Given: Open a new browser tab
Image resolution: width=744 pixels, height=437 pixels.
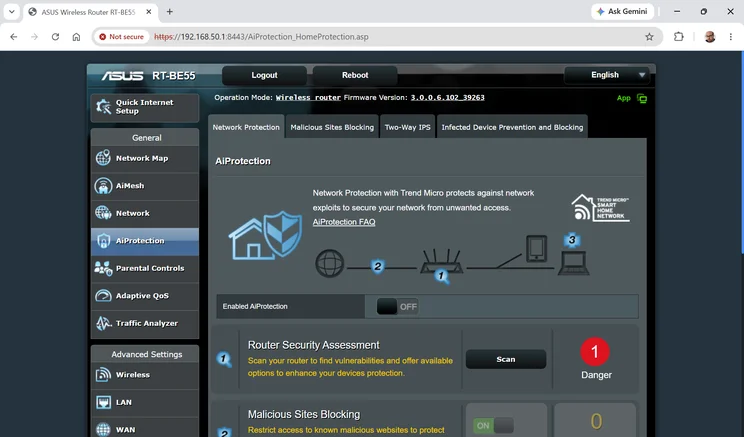Looking at the screenshot, I should click(169, 12).
